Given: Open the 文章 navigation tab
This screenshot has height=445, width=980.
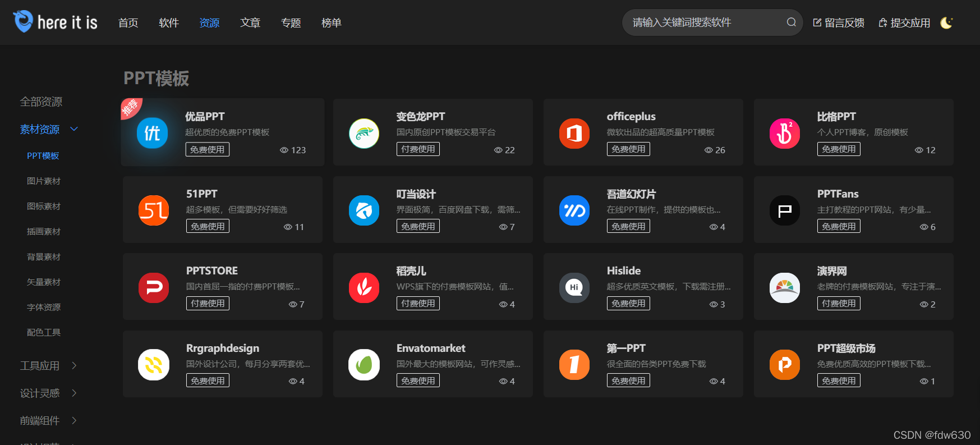Looking at the screenshot, I should pyautogui.click(x=250, y=22).
